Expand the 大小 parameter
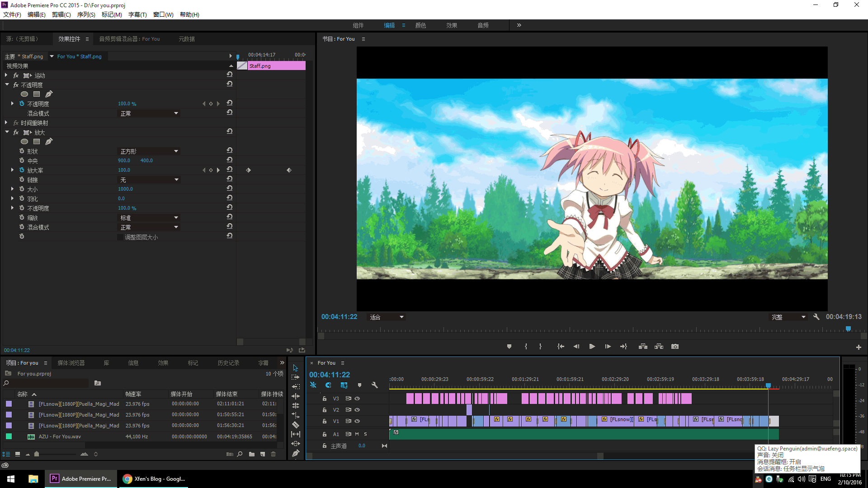 click(12, 189)
